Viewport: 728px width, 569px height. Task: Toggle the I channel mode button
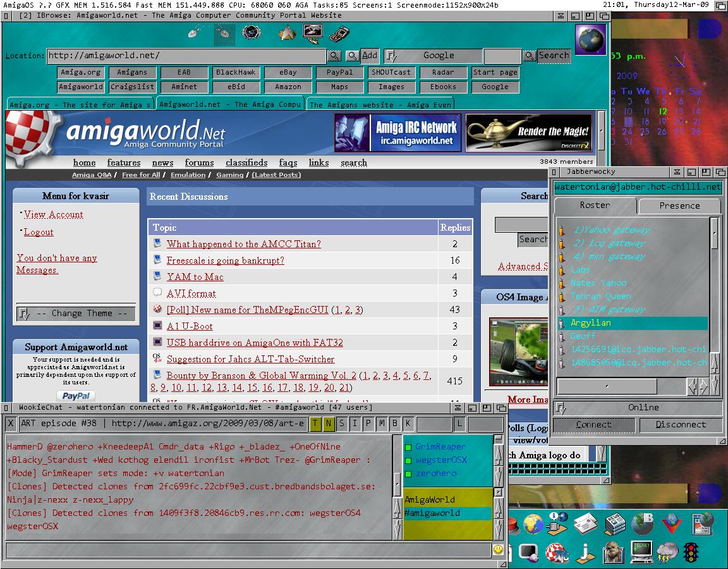tap(355, 423)
